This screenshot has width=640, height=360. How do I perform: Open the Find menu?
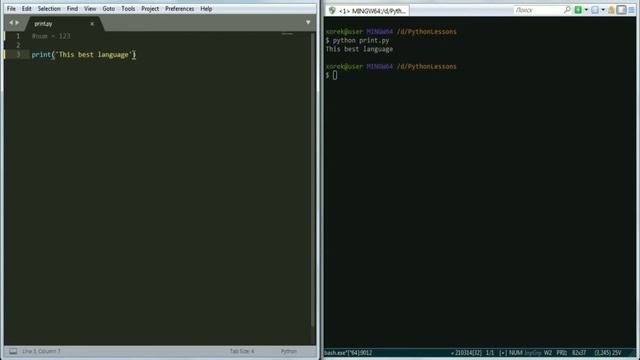click(72, 9)
